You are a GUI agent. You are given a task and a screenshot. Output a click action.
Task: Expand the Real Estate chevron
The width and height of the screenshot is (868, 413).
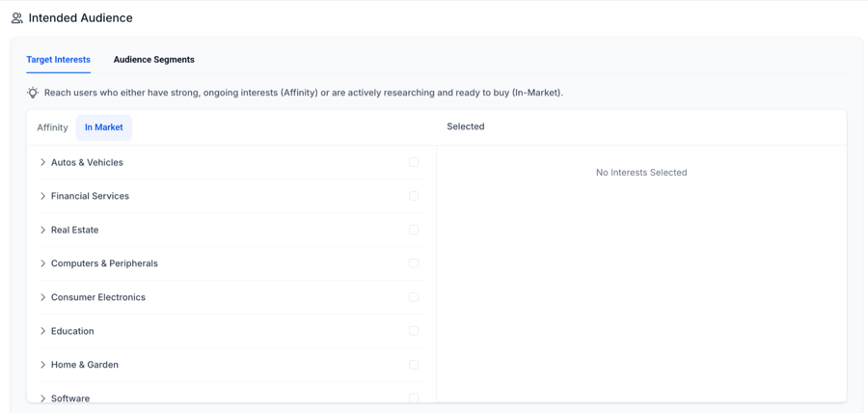(42, 230)
